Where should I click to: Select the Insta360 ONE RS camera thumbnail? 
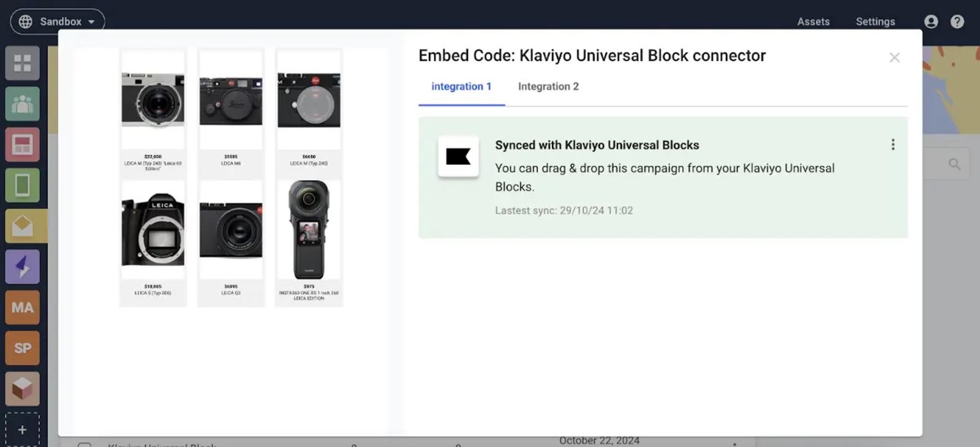[x=309, y=230]
